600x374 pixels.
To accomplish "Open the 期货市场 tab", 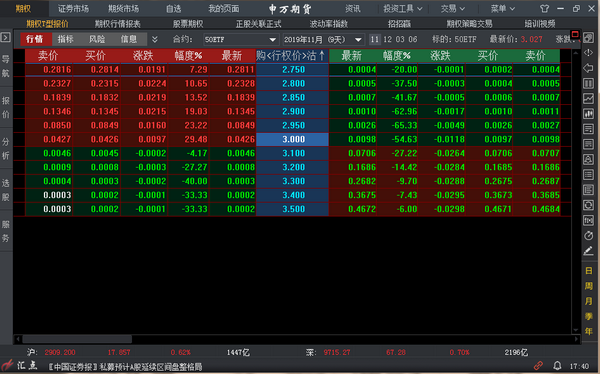I will pos(123,8).
